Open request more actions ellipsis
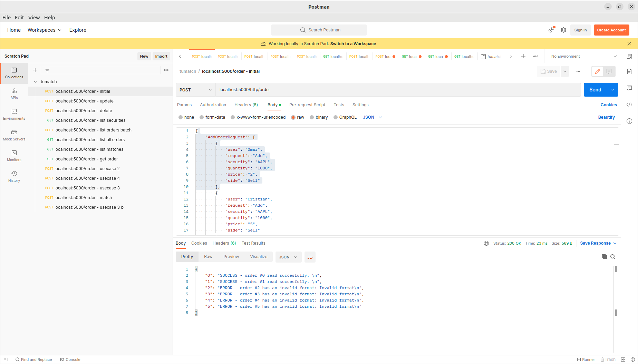 [577, 71]
